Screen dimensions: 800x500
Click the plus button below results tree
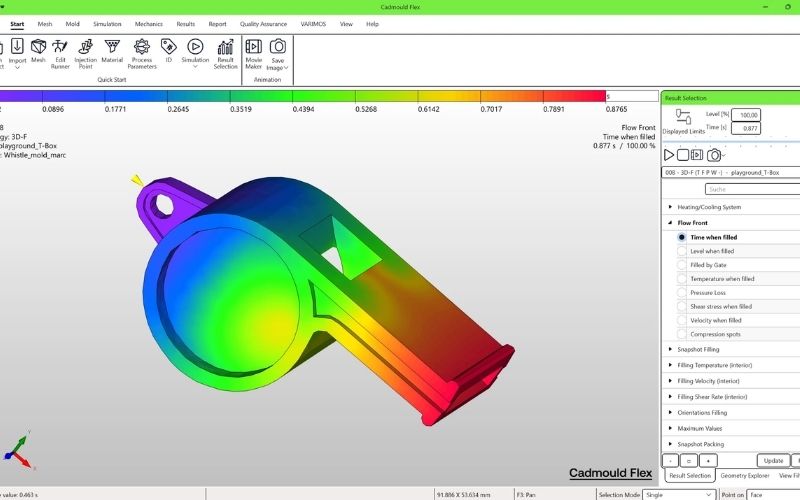tap(708, 460)
